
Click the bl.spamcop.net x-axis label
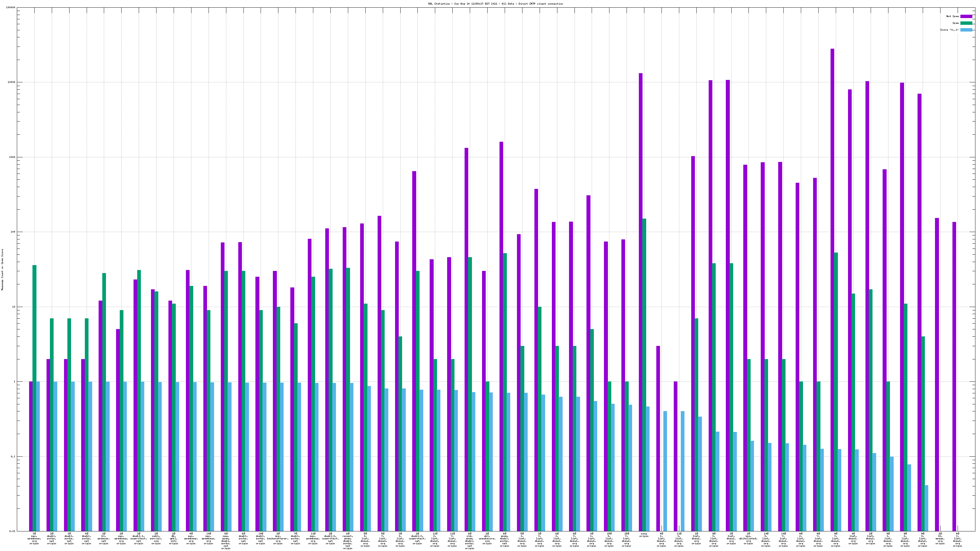pos(104,538)
